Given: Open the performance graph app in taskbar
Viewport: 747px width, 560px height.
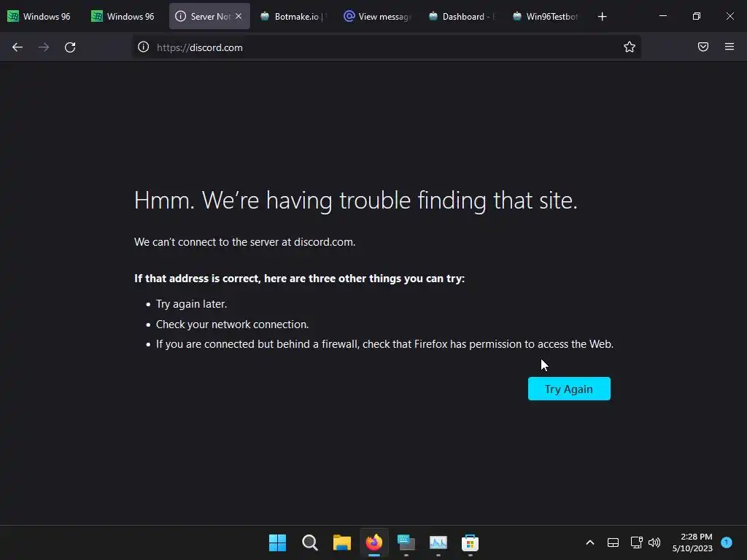Looking at the screenshot, I should tap(438, 542).
